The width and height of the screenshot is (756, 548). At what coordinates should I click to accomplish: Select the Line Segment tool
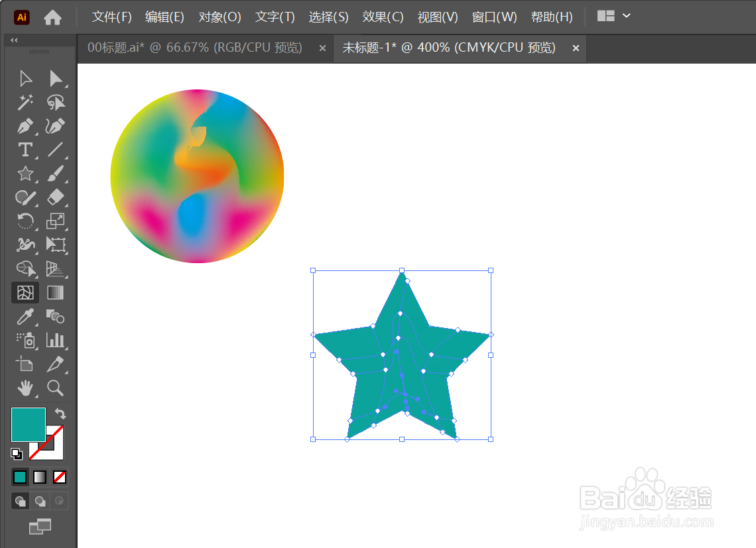click(x=56, y=149)
